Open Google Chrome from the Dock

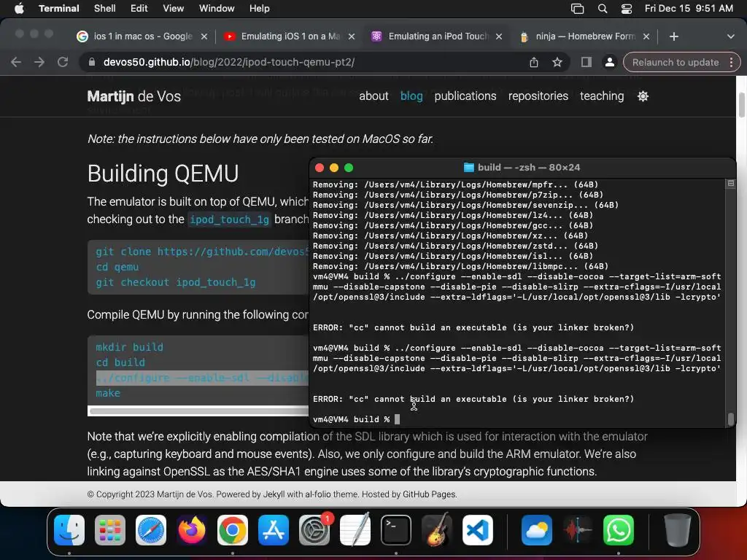point(233,530)
